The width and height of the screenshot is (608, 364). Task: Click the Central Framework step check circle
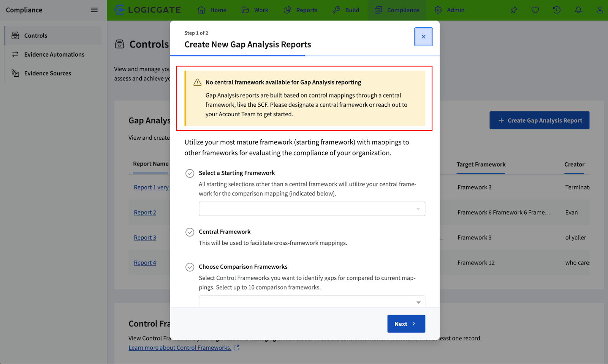click(190, 232)
